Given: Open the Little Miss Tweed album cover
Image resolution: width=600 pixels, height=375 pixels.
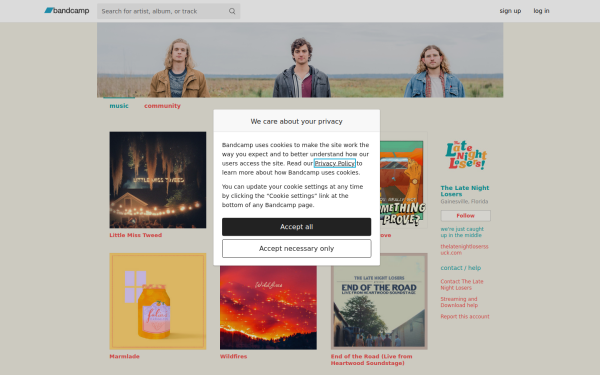Looking at the screenshot, I should tap(158, 180).
